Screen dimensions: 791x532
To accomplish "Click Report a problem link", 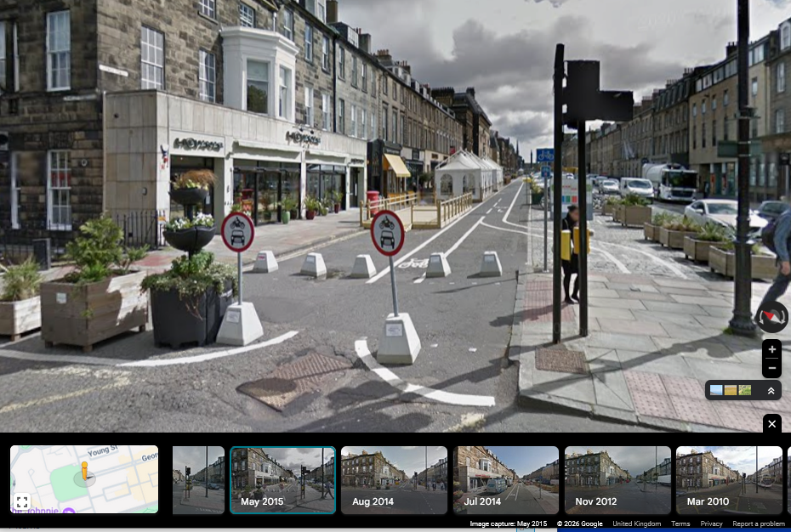I will pos(759,524).
